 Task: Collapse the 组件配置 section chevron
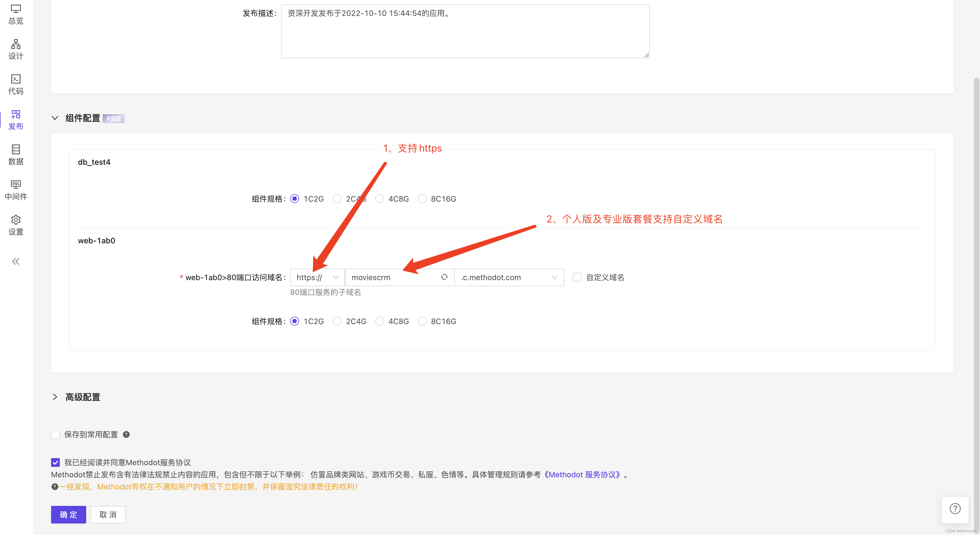(55, 118)
